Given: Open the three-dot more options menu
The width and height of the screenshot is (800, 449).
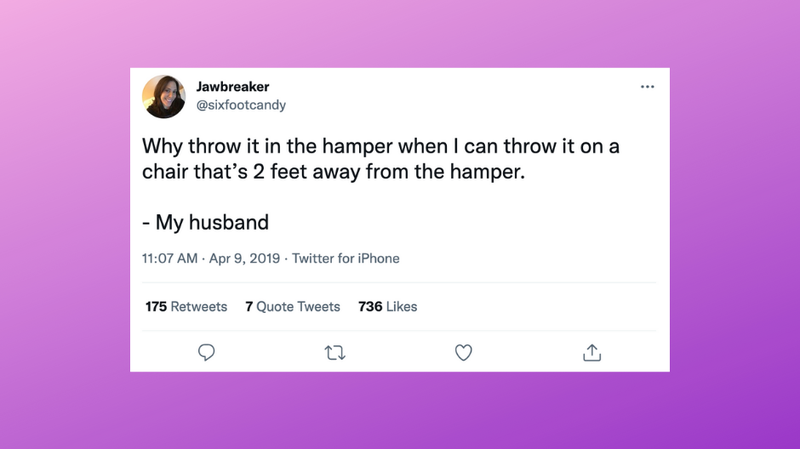Looking at the screenshot, I should (x=647, y=87).
